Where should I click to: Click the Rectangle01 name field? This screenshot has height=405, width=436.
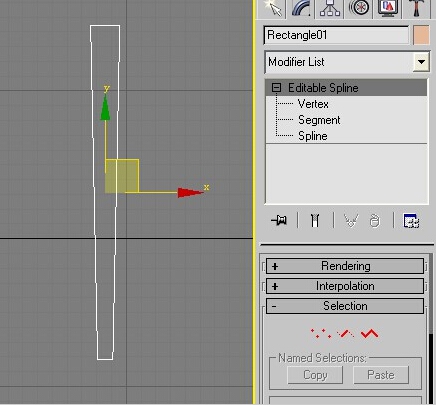(336, 35)
